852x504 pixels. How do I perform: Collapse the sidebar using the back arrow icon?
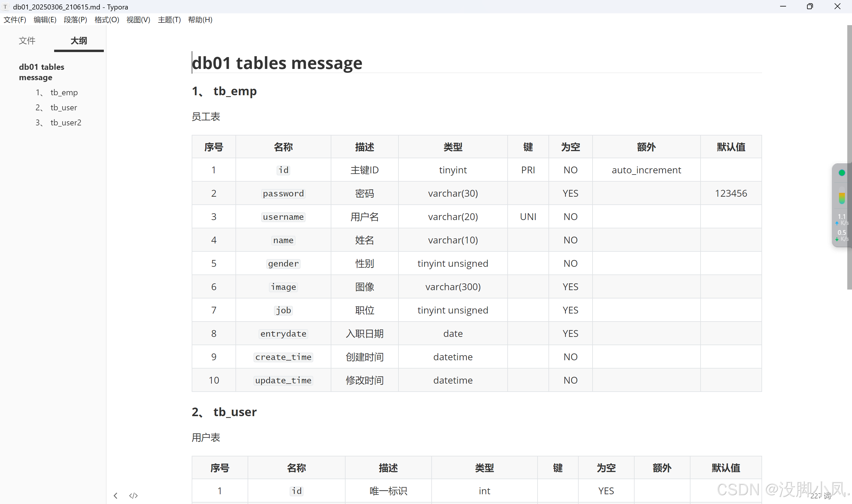(x=115, y=495)
